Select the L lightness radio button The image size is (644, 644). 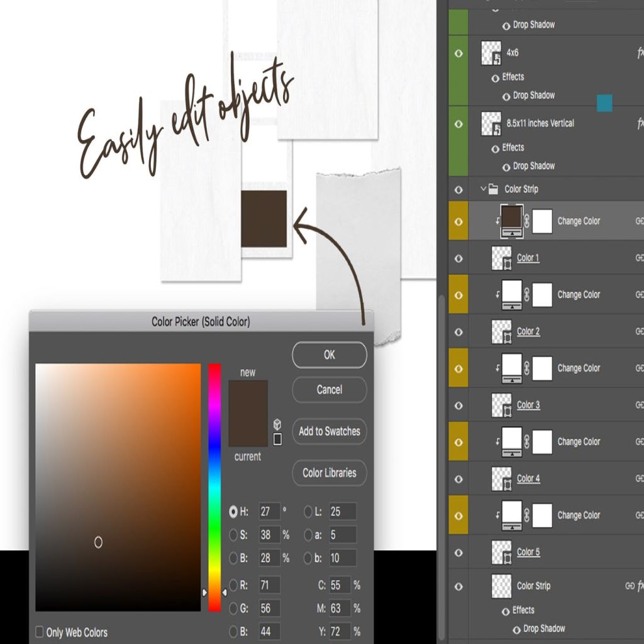point(308,512)
